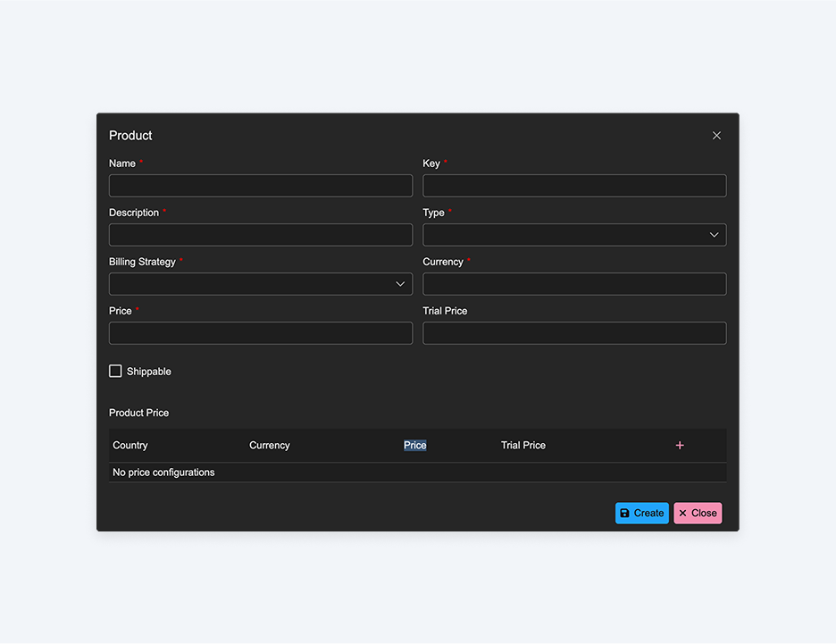Click into the Description field
836x644 pixels.
[x=261, y=235]
